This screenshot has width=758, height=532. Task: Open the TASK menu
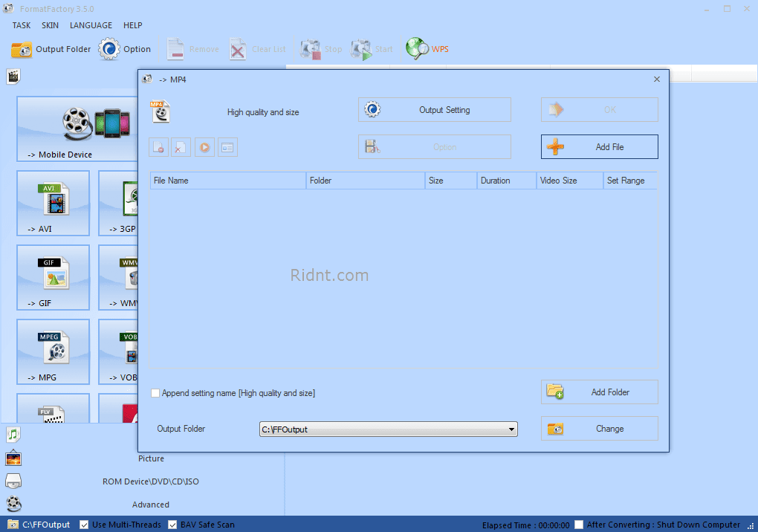coord(22,25)
